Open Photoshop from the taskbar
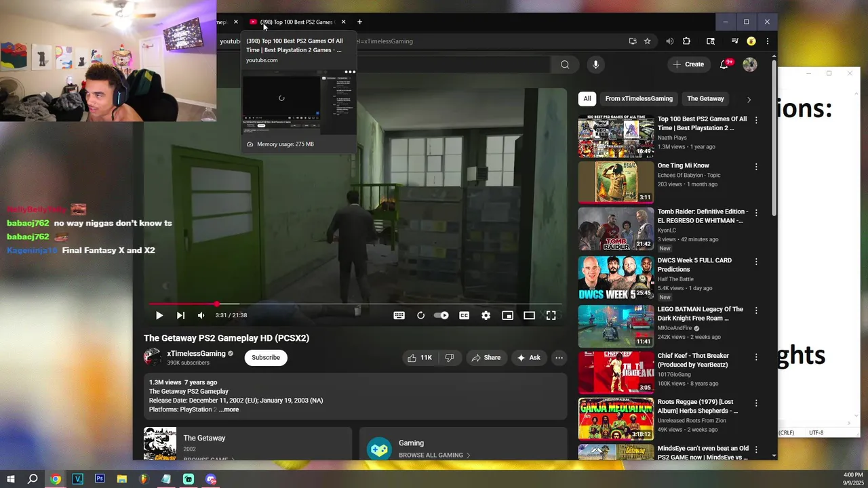Screen dimensions: 868x488 tap(100, 479)
